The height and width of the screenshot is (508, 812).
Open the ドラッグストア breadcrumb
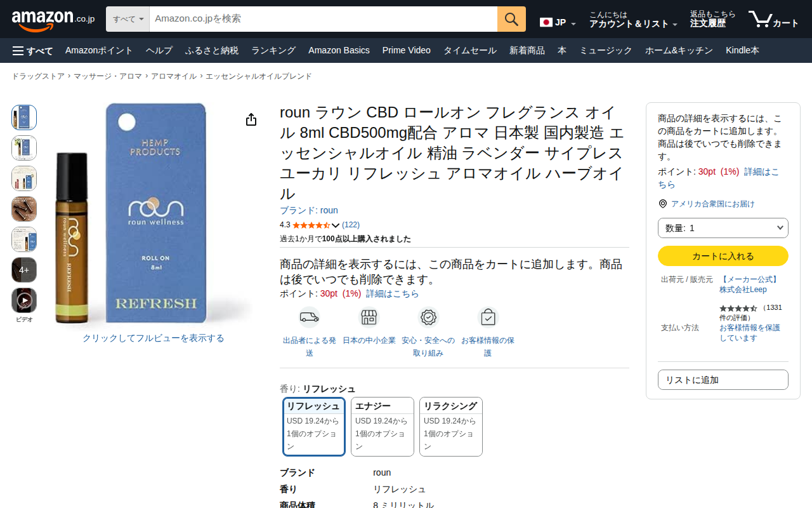pyautogui.click(x=38, y=76)
